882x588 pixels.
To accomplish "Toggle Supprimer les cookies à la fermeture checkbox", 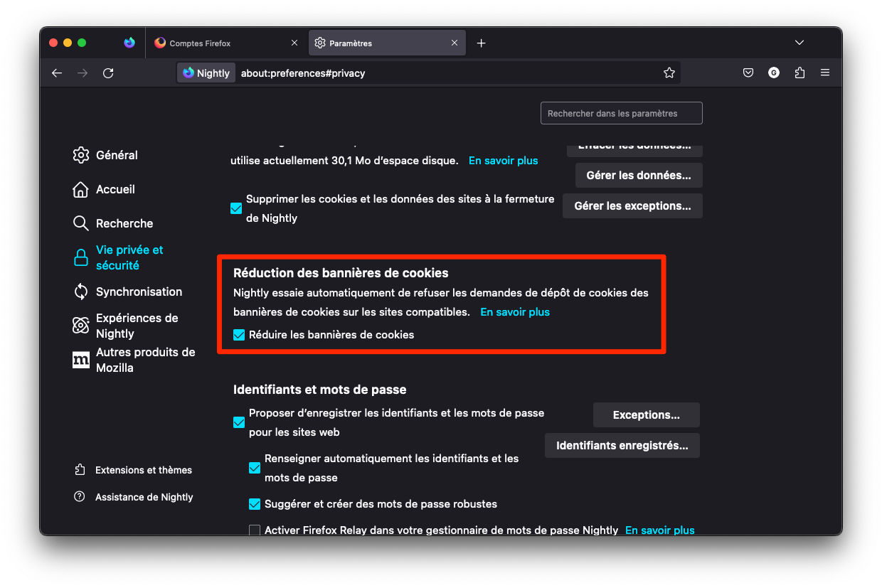I will pyautogui.click(x=236, y=208).
